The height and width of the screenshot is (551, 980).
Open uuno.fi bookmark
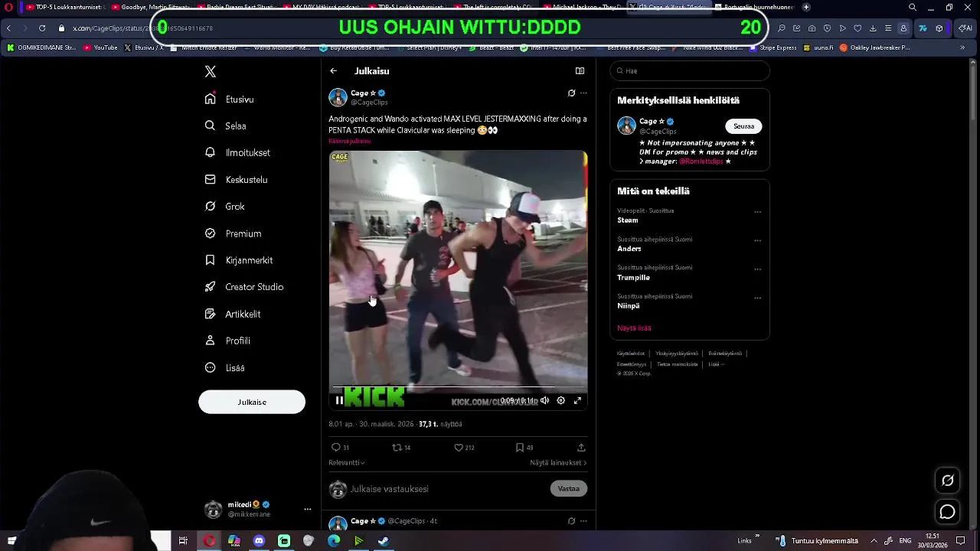tap(818, 47)
